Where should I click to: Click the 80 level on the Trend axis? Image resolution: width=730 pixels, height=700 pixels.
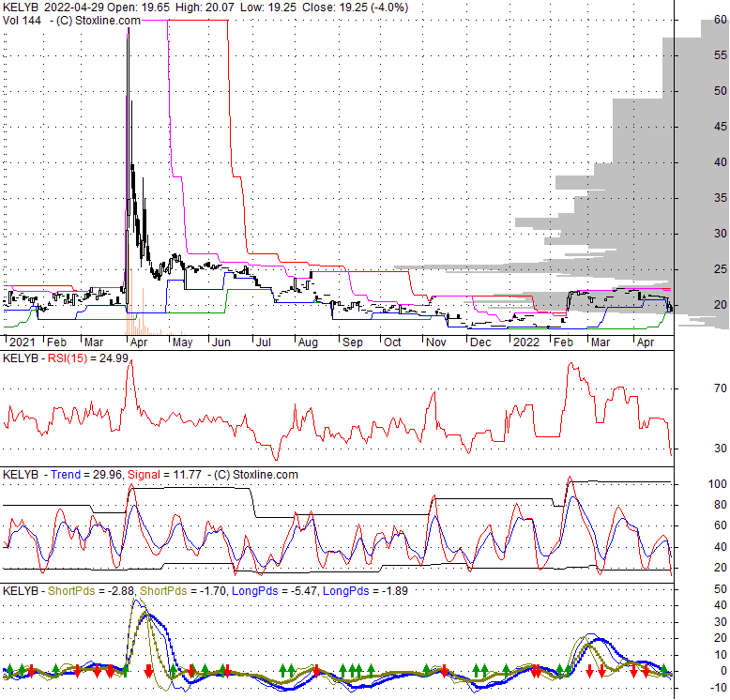pos(721,505)
